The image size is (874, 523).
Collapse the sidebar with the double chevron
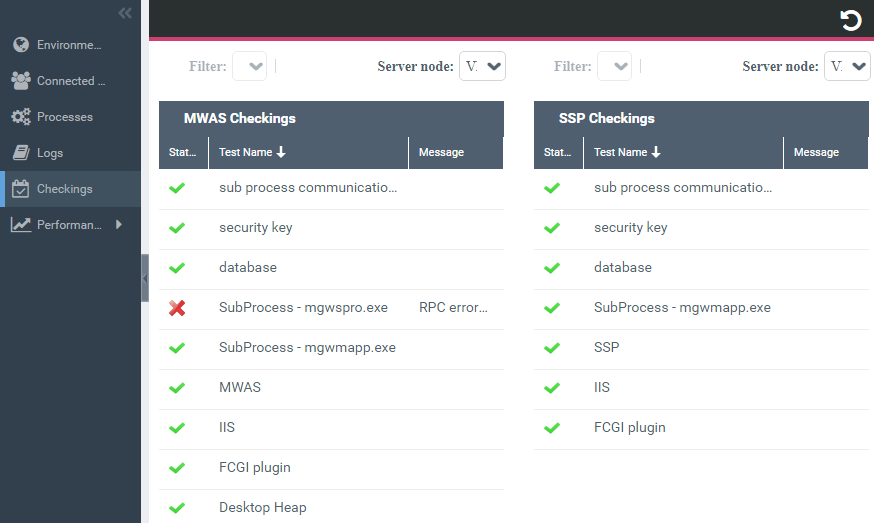tap(125, 13)
